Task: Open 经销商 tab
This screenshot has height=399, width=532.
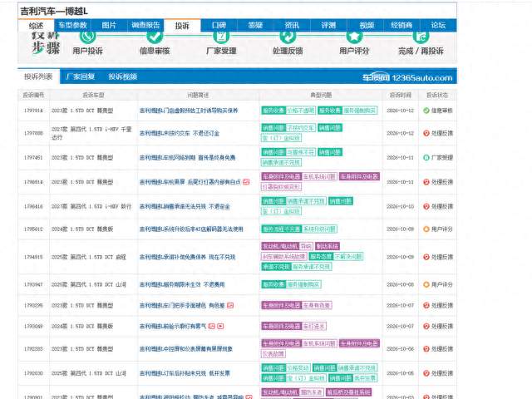Action: pyautogui.click(x=401, y=25)
